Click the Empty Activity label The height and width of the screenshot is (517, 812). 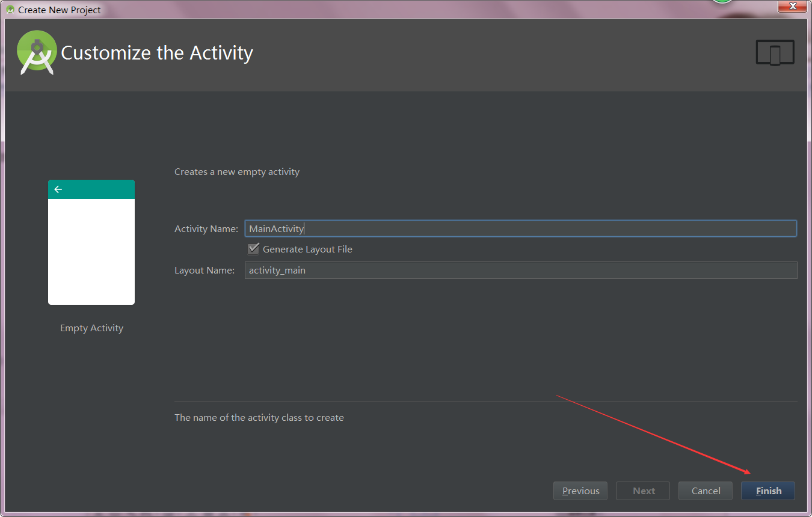(x=91, y=328)
